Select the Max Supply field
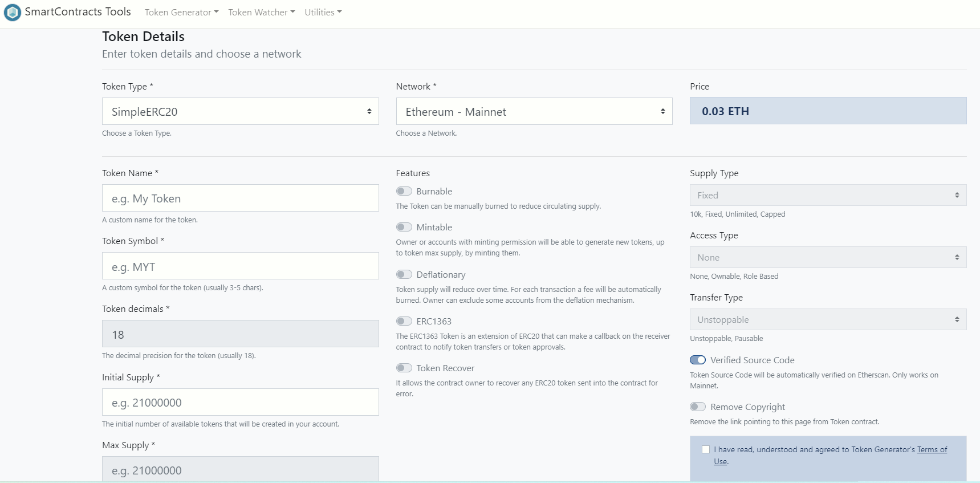980x483 pixels. (240, 469)
